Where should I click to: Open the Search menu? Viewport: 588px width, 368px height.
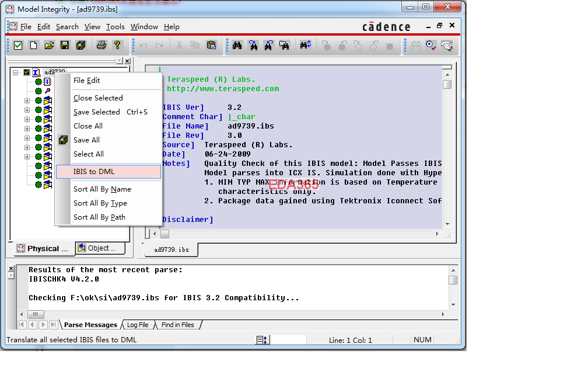pos(67,27)
